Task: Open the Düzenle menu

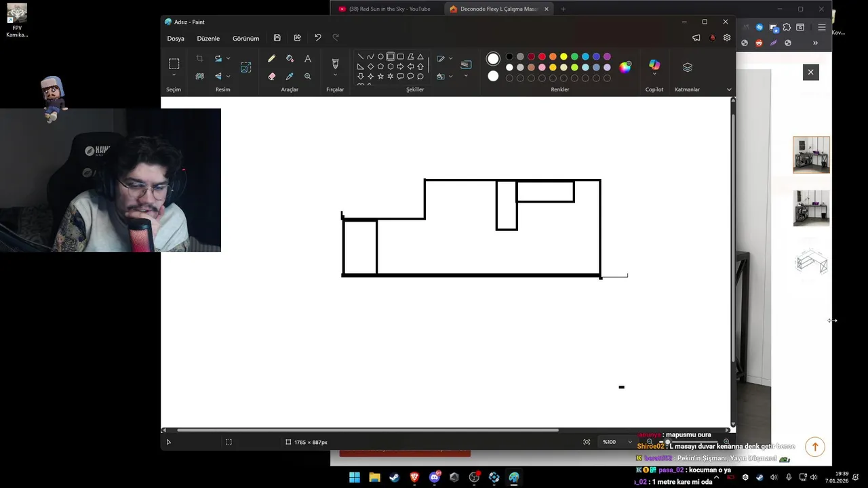Action: (208, 38)
